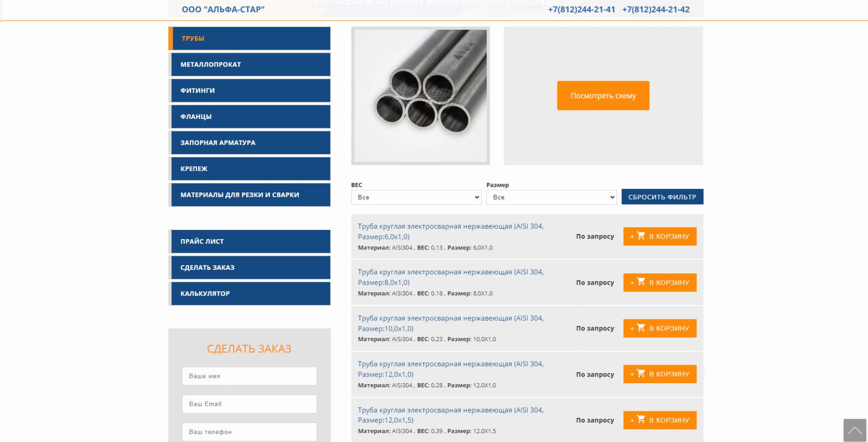The height and width of the screenshot is (442, 868).
Task: Go to Запорная арматура section
Action: (x=250, y=143)
